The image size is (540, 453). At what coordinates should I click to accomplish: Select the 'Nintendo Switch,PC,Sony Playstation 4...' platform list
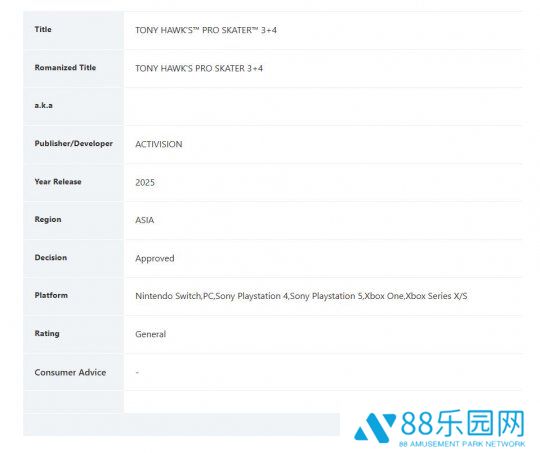point(301,296)
